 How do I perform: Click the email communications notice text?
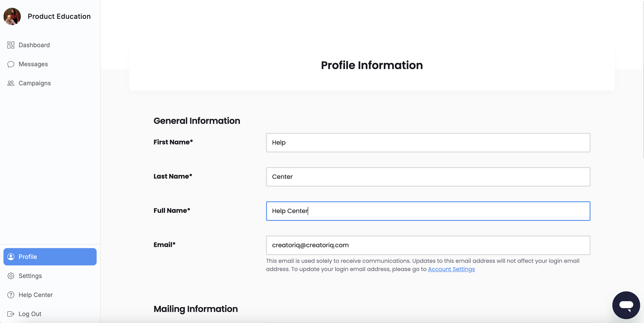coord(423,265)
